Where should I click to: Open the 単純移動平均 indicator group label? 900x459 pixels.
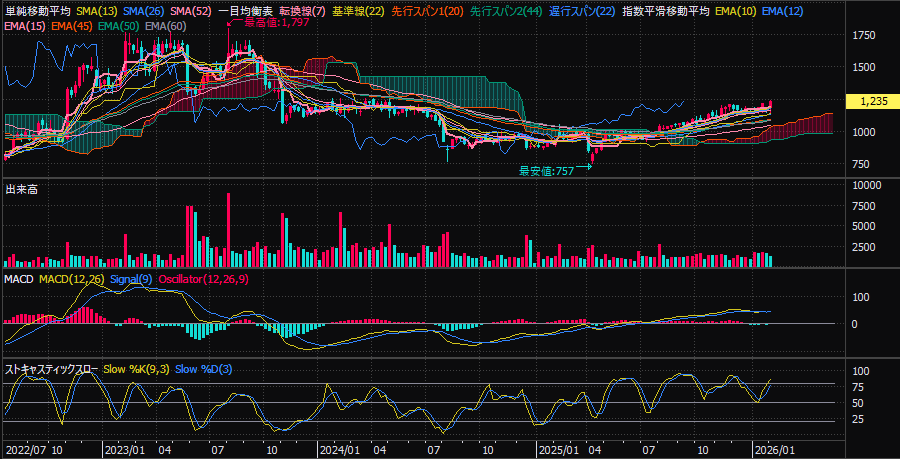(x=37, y=11)
